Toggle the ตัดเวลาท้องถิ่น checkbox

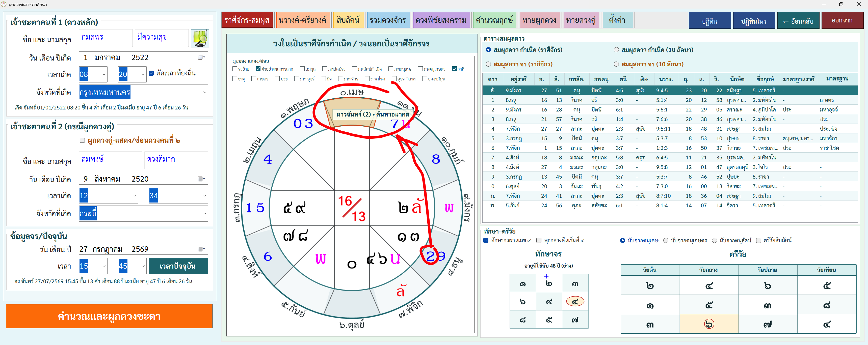point(151,73)
